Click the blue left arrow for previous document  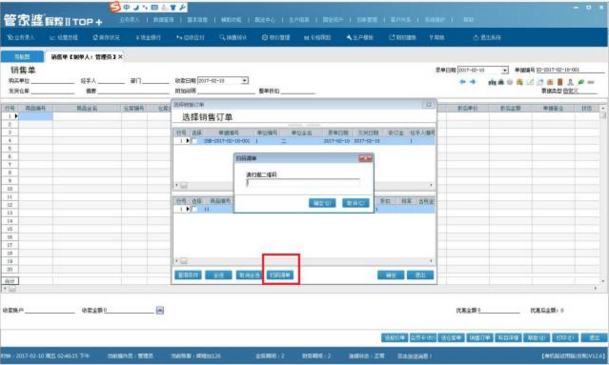tap(462, 82)
